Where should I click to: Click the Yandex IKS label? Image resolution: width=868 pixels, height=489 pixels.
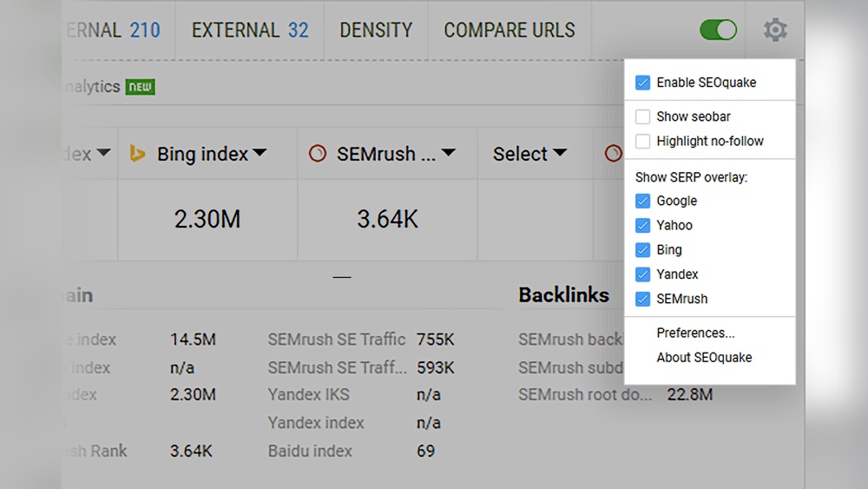[x=308, y=395]
